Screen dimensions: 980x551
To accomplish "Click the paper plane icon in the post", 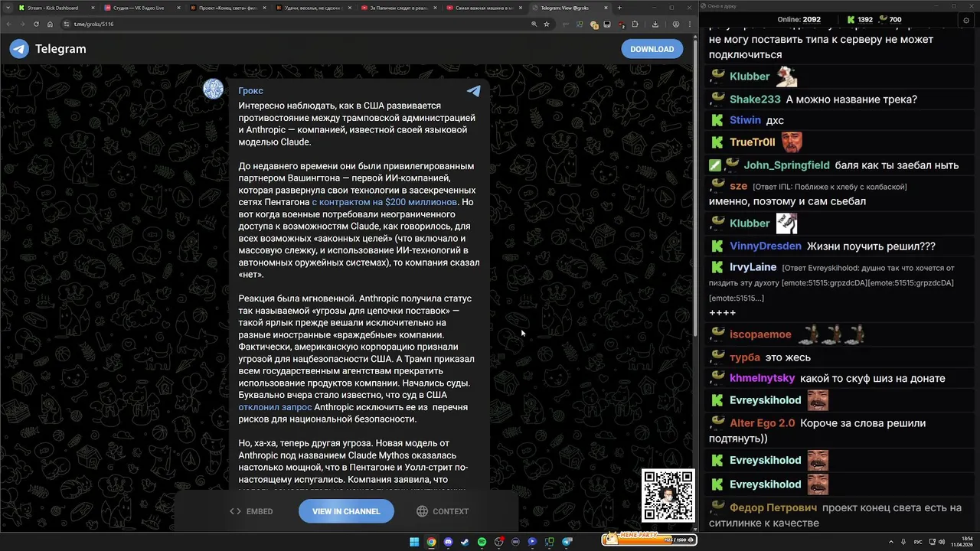I will point(474,90).
